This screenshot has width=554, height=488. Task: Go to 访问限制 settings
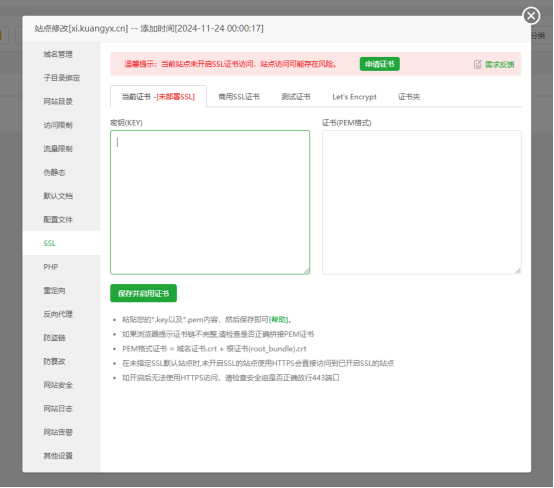tap(61, 125)
